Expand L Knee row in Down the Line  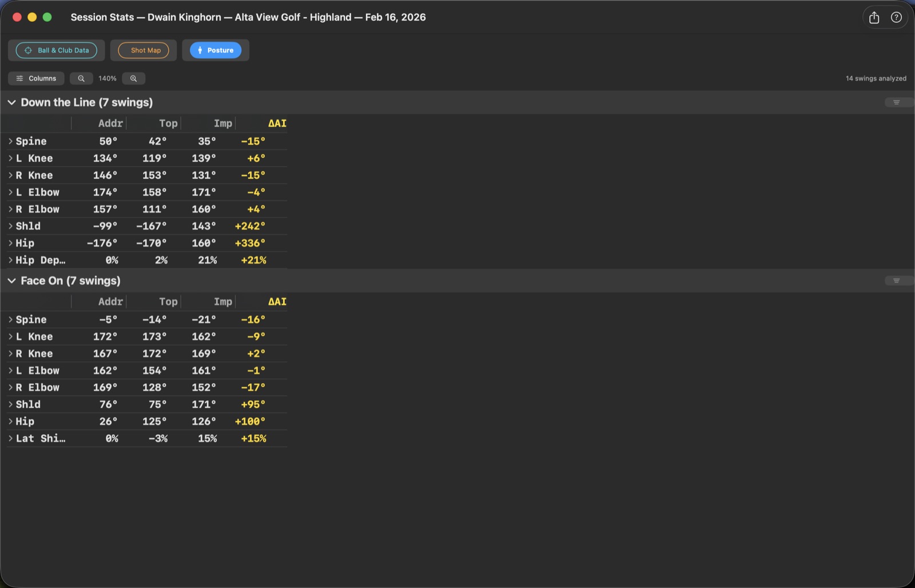point(10,158)
